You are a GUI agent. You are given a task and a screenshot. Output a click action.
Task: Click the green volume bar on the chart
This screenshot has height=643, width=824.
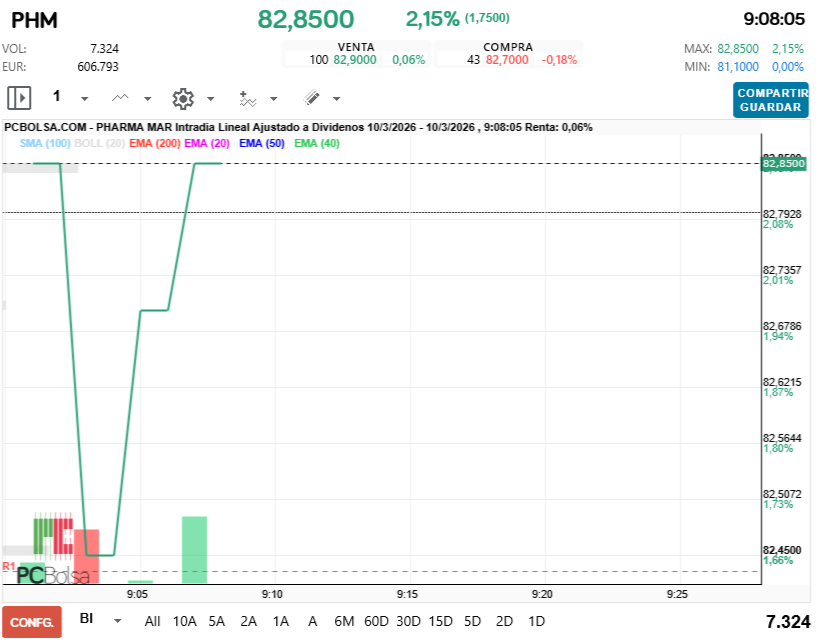[194, 548]
